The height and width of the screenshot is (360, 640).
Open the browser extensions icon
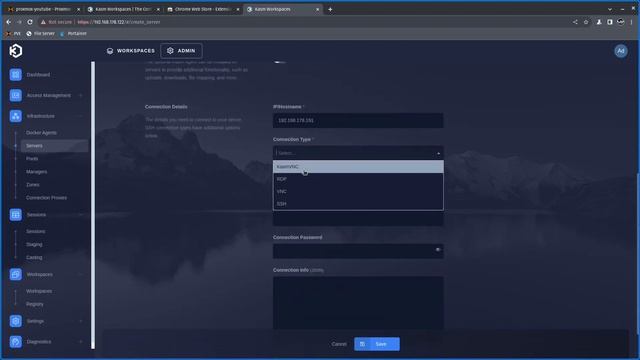[599, 22]
